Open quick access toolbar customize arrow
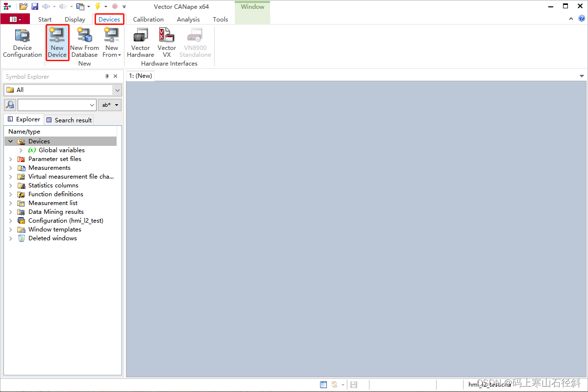This screenshot has height=392, width=588. [x=124, y=7]
